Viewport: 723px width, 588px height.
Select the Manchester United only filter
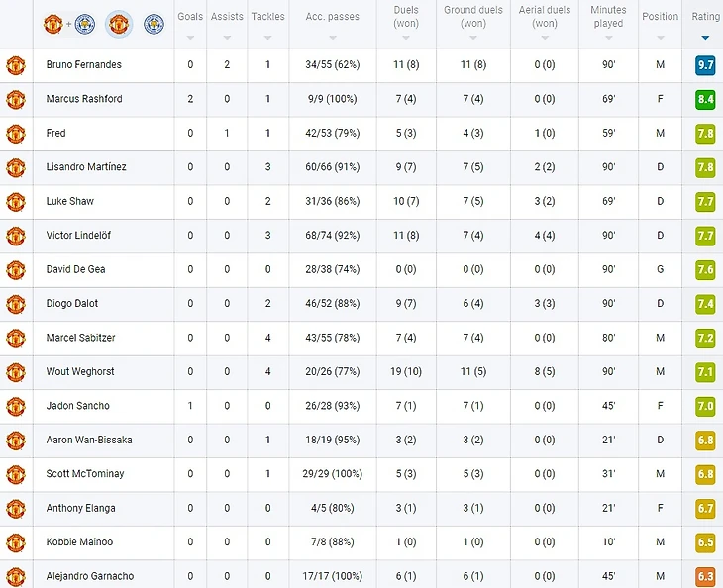pos(119,24)
